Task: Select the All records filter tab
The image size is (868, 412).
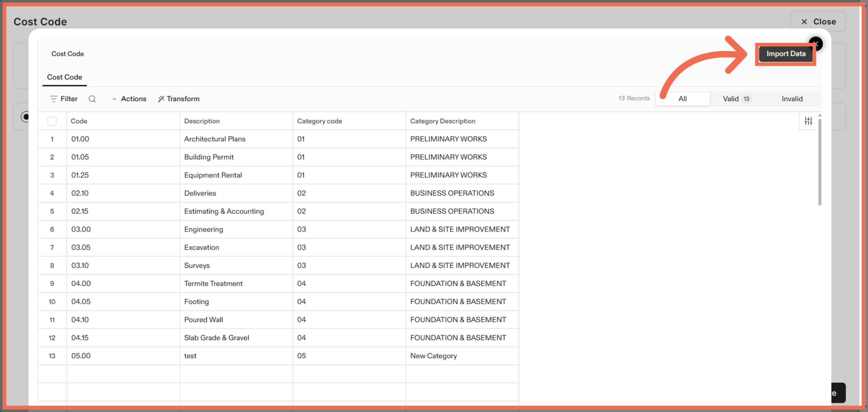Action: [682, 98]
